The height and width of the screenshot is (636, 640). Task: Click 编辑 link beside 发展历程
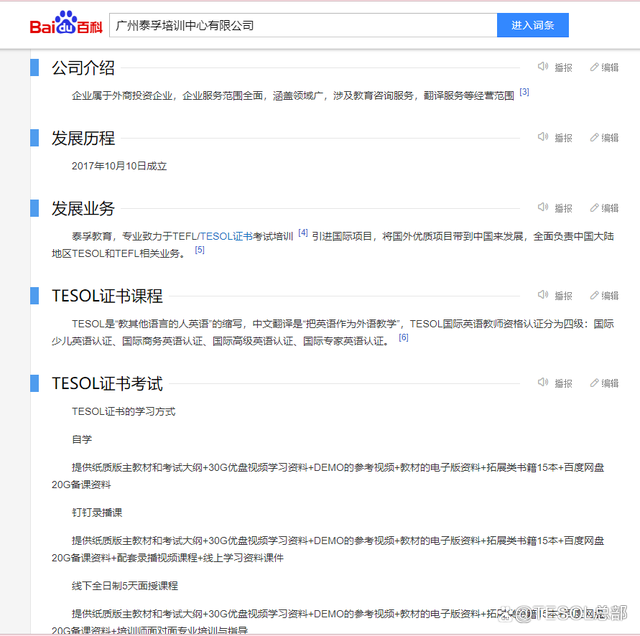point(610,138)
